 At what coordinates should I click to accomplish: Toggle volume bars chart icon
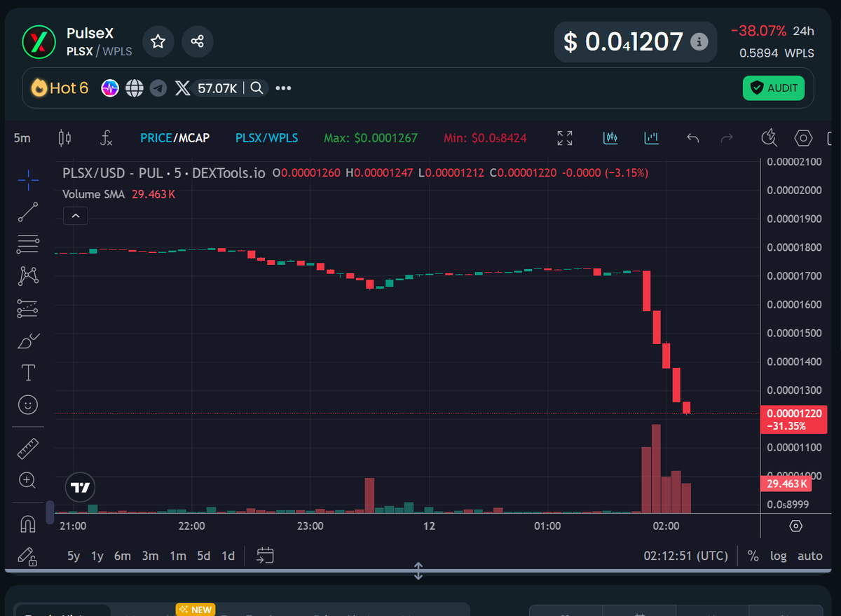(x=652, y=138)
